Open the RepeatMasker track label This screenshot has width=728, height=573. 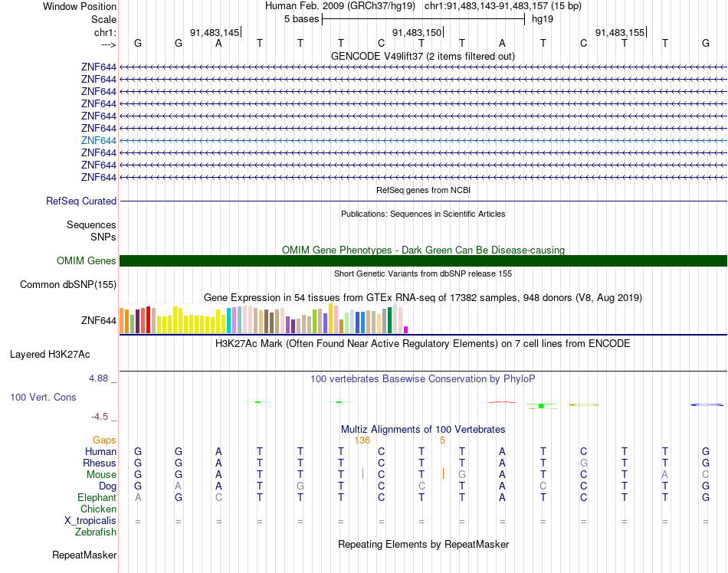click(x=84, y=555)
